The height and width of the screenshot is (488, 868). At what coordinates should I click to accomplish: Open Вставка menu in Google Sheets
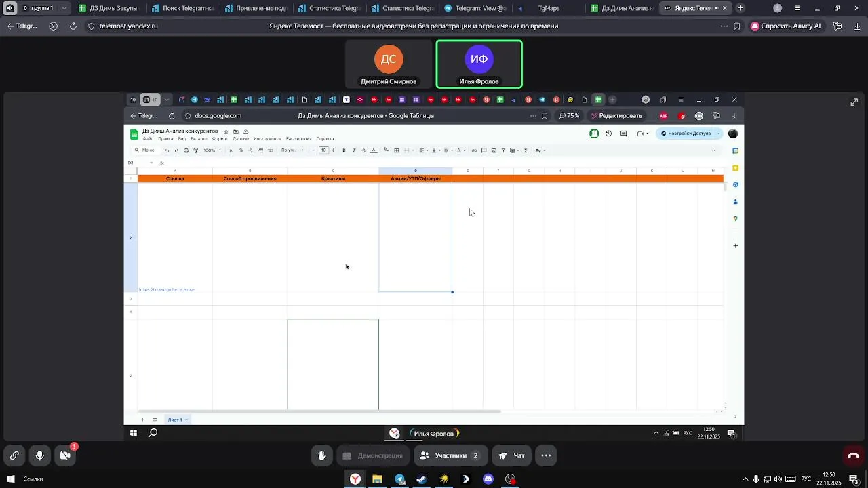click(199, 138)
